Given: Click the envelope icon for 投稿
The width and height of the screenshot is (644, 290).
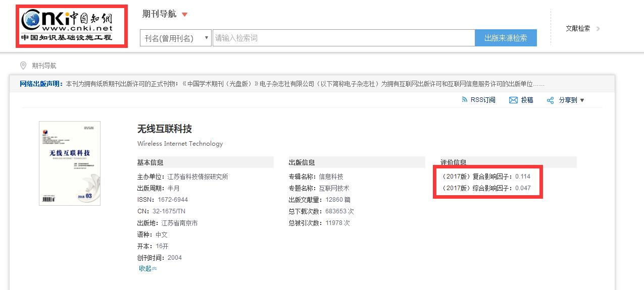Looking at the screenshot, I should click(513, 100).
